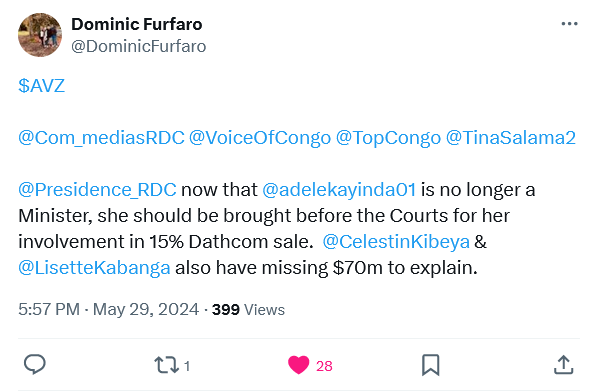This screenshot has height=391, width=598.
Task: Open the @VoiceOfCongo mention
Action: [x=260, y=138]
